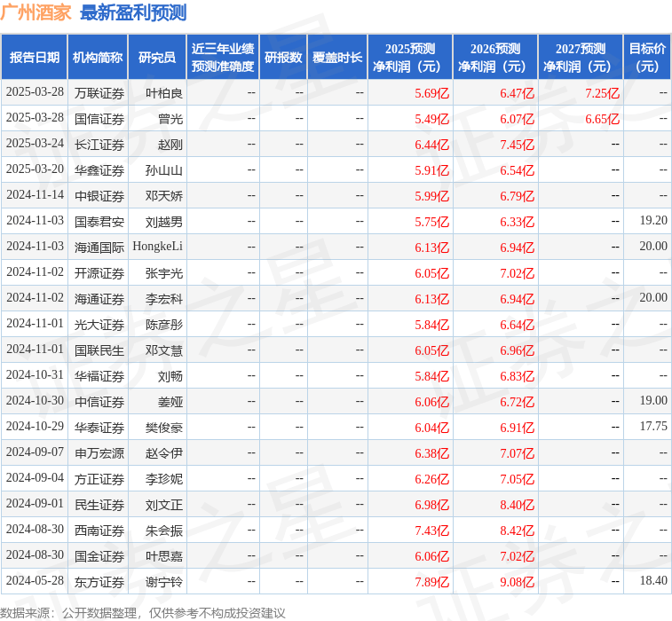Click 民生证券 institution cell
The image size is (672, 621).
tap(99, 505)
